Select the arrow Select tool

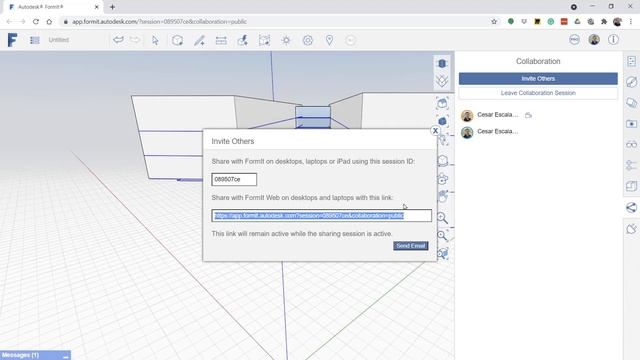click(x=155, y=40)
